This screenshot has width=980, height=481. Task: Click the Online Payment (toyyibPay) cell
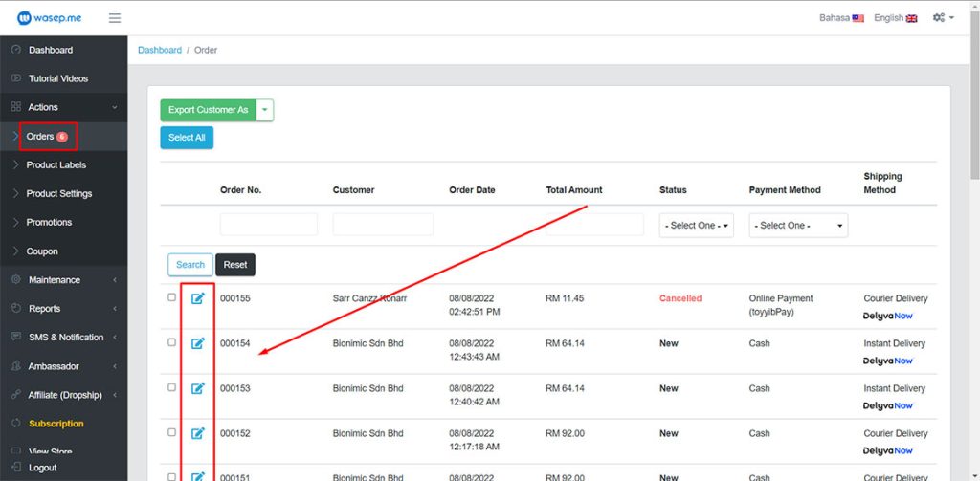[781, 305]
